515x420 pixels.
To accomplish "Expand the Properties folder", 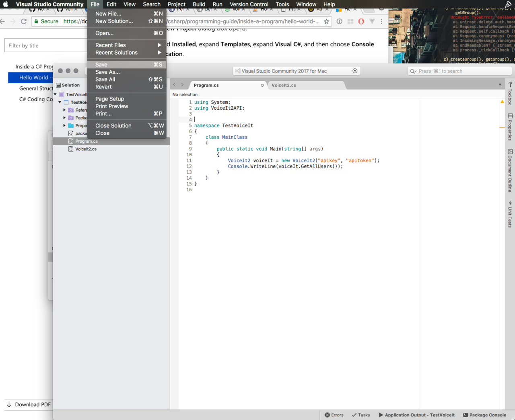I will click(64, 125).
